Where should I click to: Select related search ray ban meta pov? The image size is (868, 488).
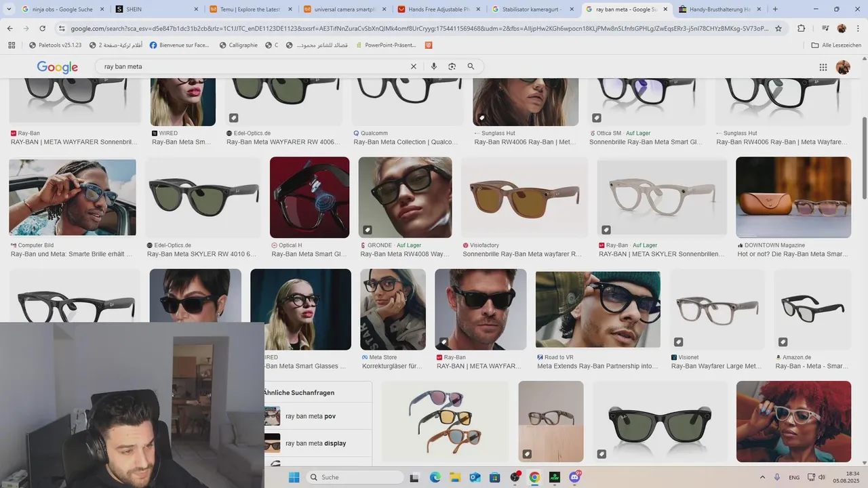click(318, 416)
